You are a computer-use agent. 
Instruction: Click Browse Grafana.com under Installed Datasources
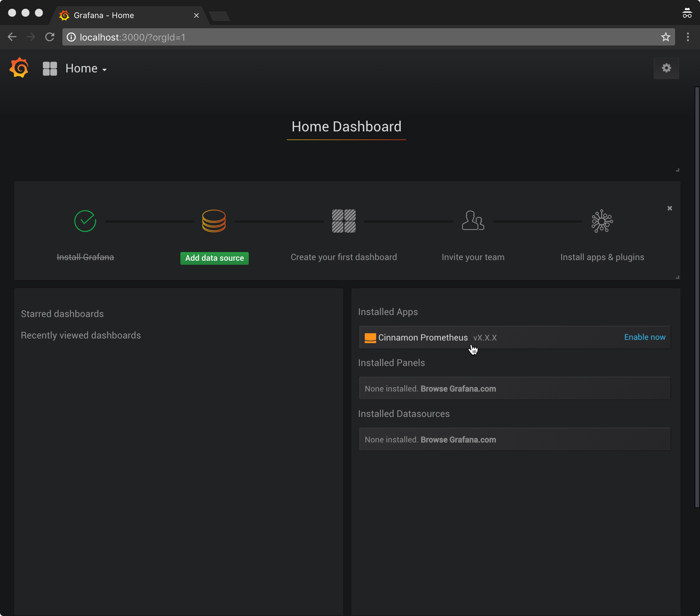tap(458, 440)
